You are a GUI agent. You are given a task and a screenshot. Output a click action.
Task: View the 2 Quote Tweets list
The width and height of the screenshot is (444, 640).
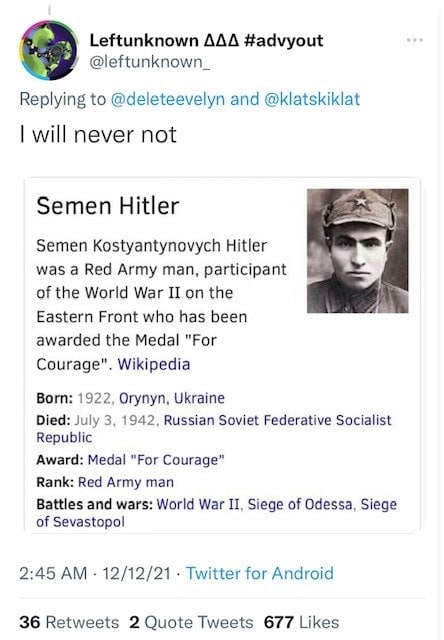(191, 622)
